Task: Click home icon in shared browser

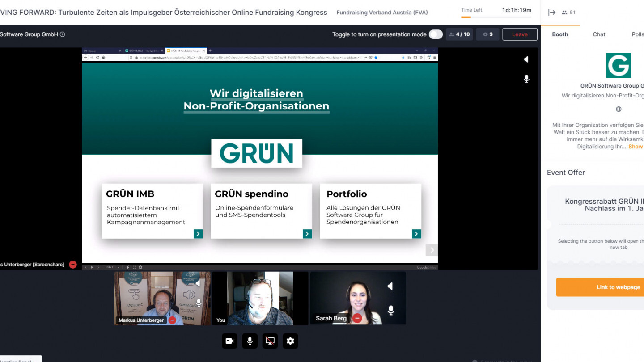Action: pos(104,58)
